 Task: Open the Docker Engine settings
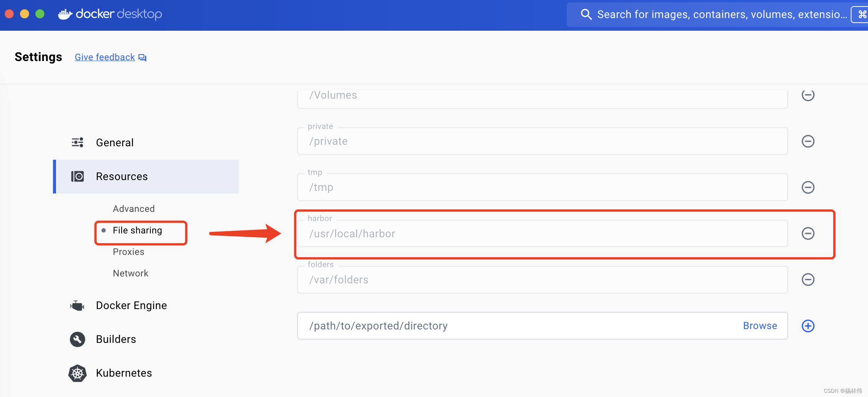tap(131, 306)
